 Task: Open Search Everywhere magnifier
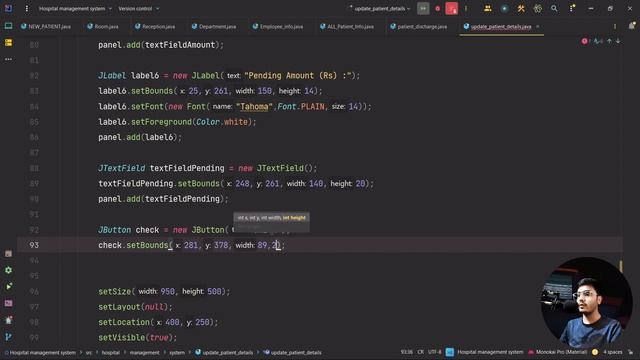tap(554, 9)
